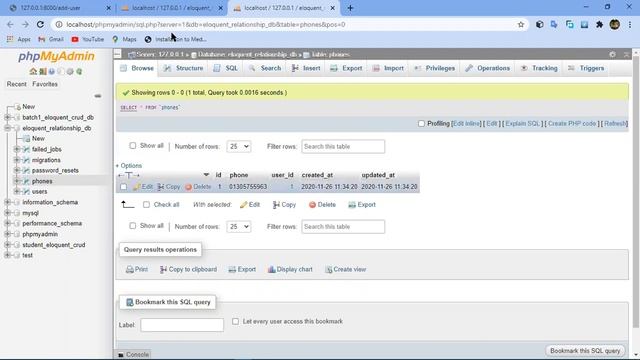Click the Export icon in With selected row
This screenshot has height=360, width=640.
pyautogui.click(x=352, y=205)
